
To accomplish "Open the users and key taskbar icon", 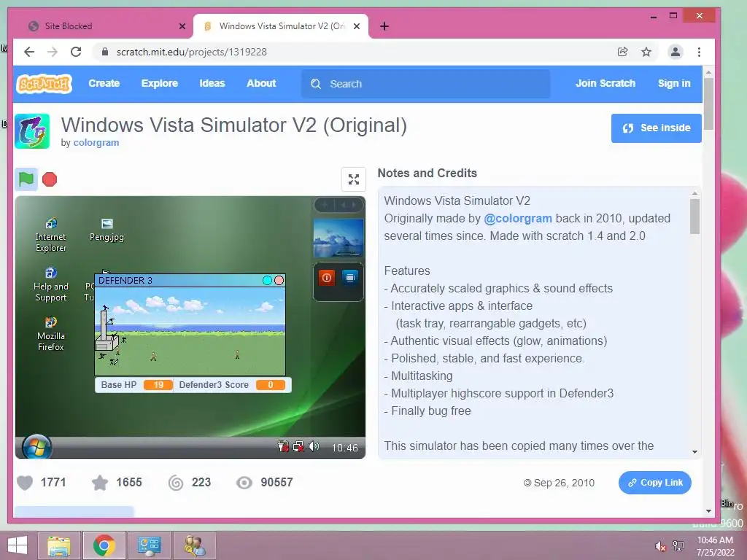I will 194,545.
